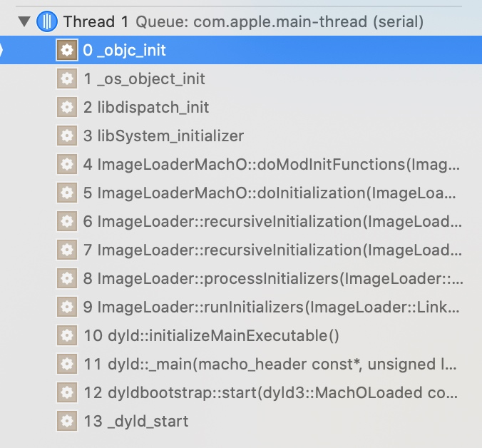Open frame 3 libSystem_initializer

(x=241, y=136)
